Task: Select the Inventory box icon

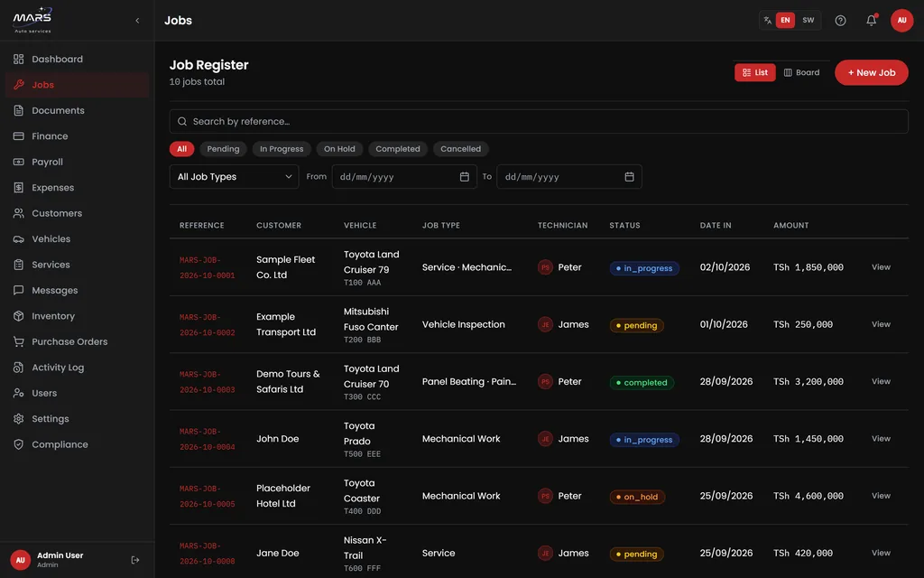Action: point(19,316)
